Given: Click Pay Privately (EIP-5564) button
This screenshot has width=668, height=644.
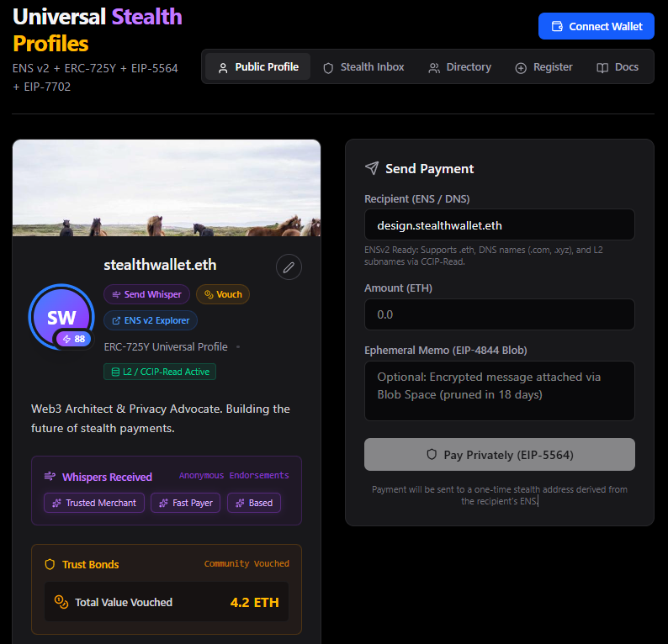Looking at the screenshot, I should pyautogui.click(x=499, y=455).
